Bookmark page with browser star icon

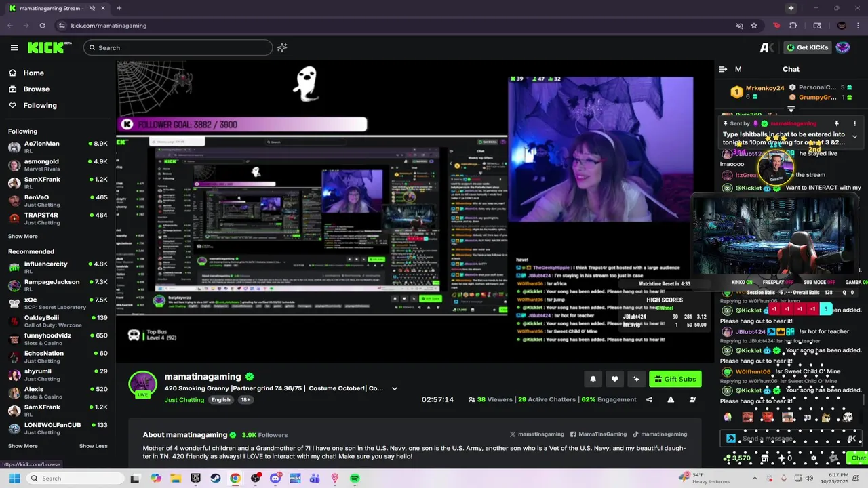click(x=754, y=26)
